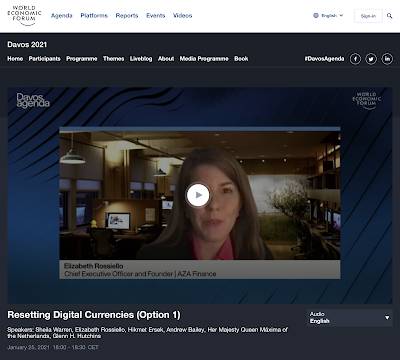
Task: Expand the Audio English selector
Action: click(349, 318)
